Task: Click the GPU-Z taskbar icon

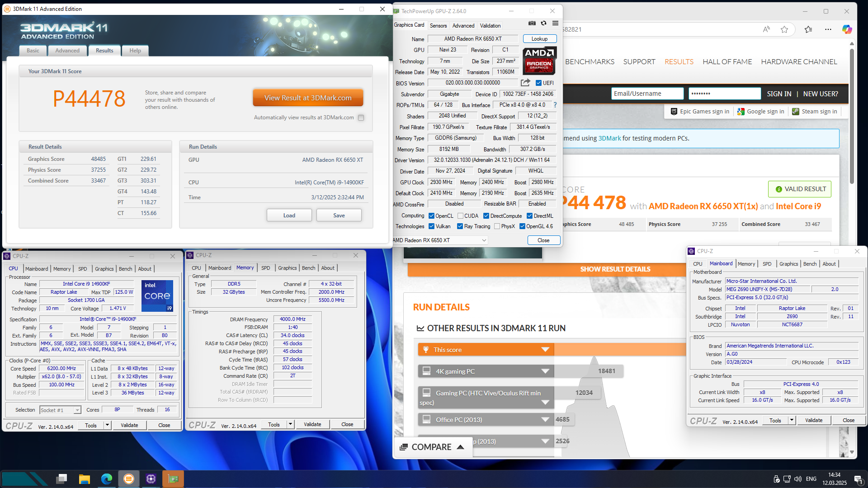Action: click(173, 479)
